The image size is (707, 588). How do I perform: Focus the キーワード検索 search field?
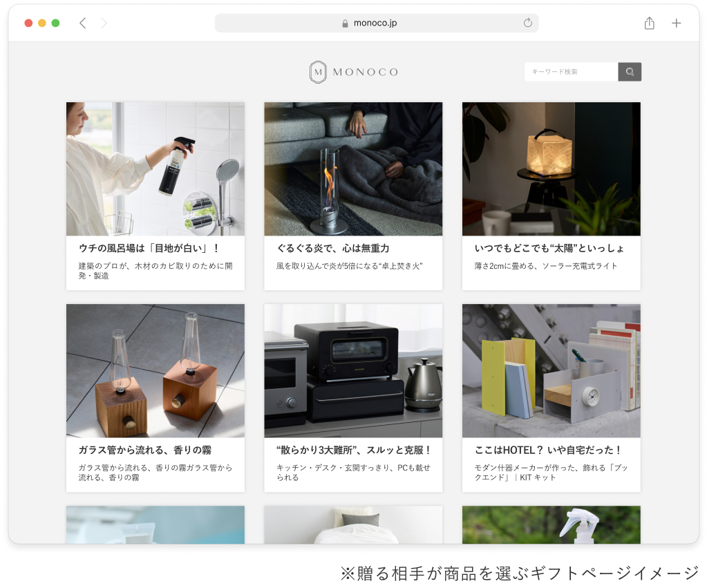(x=571, y=72)
